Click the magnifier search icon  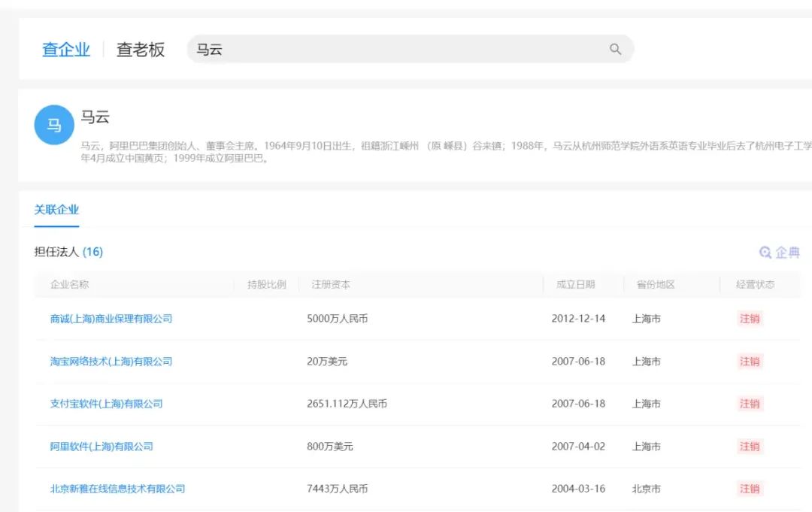coord(615,49)
